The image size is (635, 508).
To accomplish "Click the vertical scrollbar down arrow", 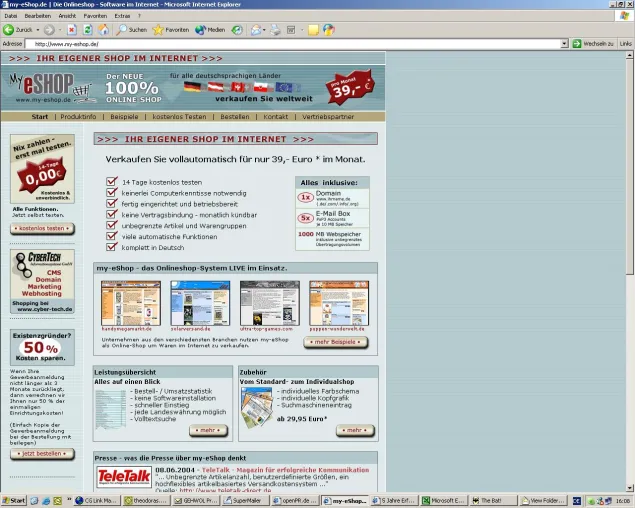I will pyautogui.click(x=629, y=488).
